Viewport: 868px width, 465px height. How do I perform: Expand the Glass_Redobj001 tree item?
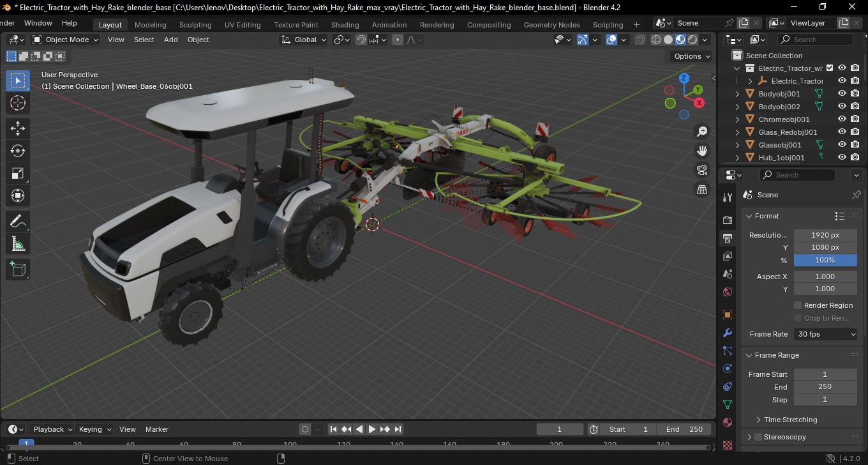click(738, 132)
